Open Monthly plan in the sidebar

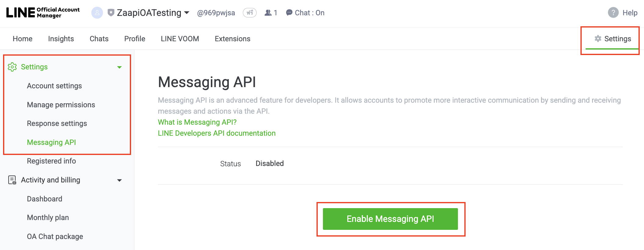(48, 218)
